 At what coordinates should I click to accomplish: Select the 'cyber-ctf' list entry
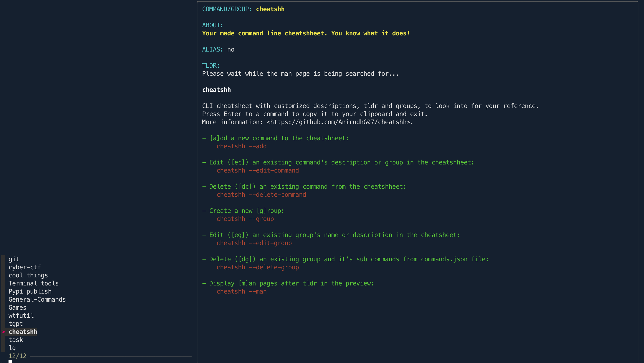24,267
